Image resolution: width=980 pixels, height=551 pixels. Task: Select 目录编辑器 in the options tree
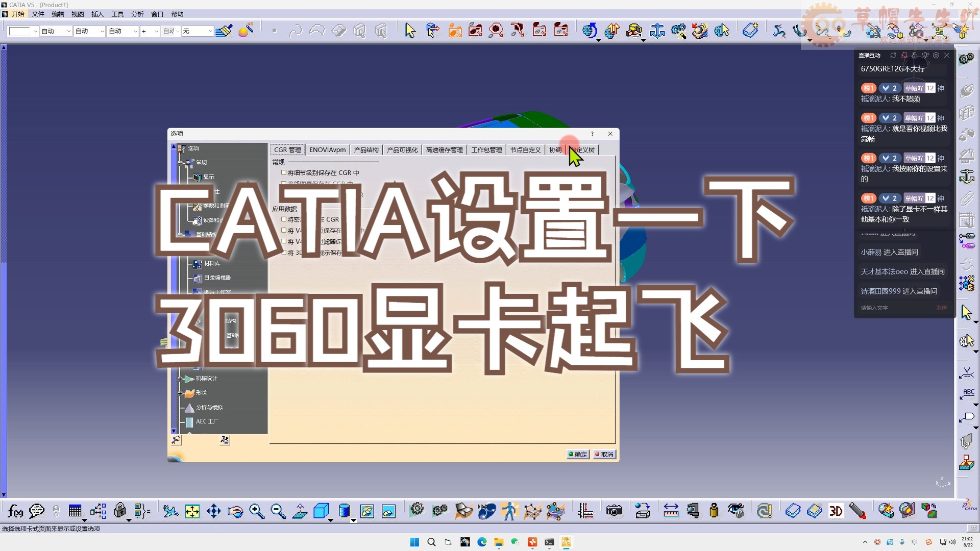click(x=217, y=278)
